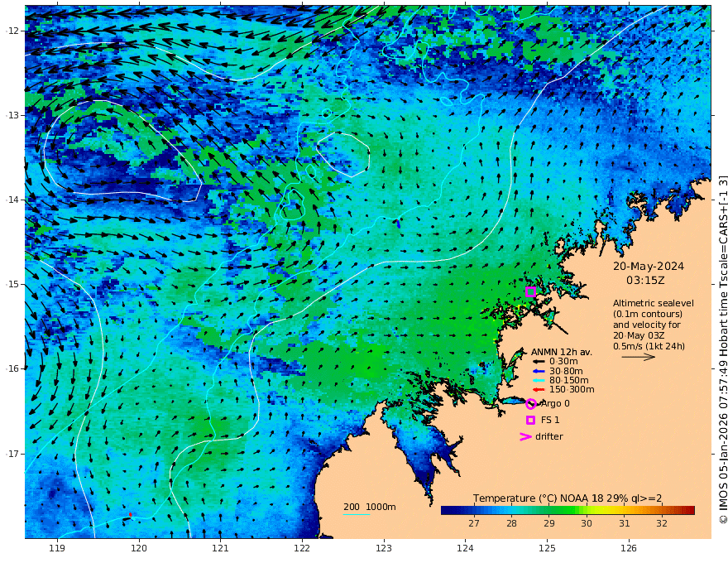Screen dimensions: 728x563
Task: Click the 125 longitude axis label
Action: 548,549
